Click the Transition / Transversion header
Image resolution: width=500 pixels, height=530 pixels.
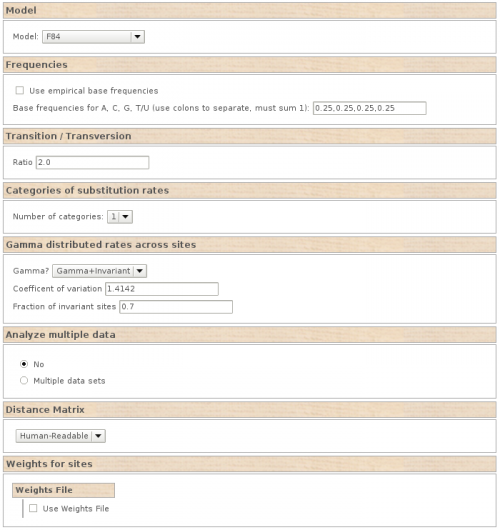tap(250, 136)
